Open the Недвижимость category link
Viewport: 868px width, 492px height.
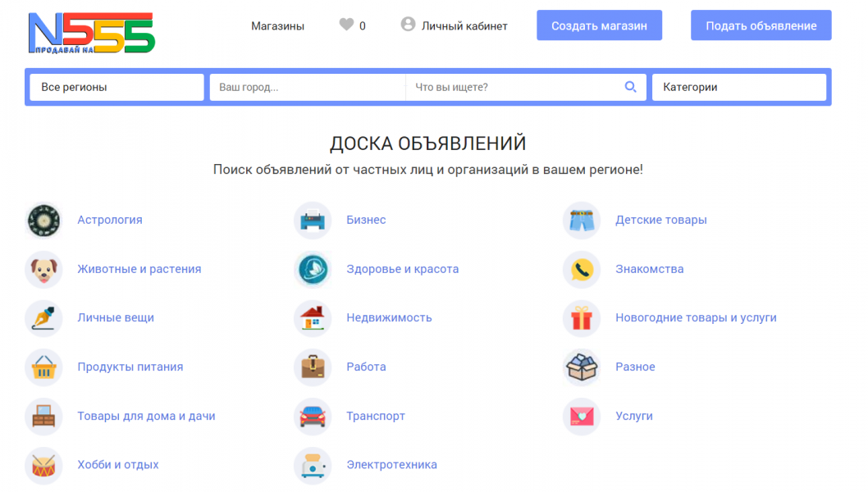[389, 317]
